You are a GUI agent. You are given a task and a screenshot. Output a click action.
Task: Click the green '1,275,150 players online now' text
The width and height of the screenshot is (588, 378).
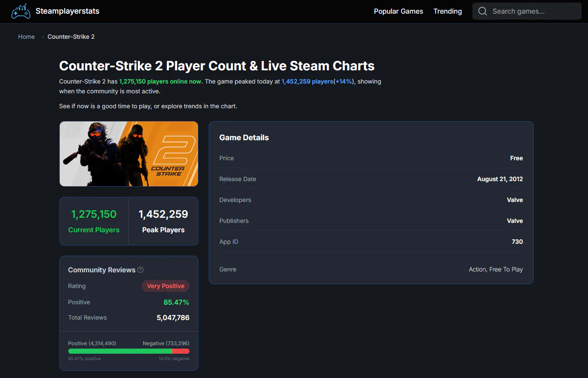(160, 81)
